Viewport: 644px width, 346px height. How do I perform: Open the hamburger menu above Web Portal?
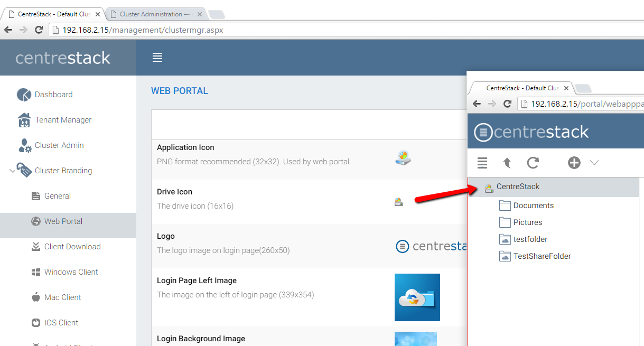pyautogui.click(x=157, y=58)
